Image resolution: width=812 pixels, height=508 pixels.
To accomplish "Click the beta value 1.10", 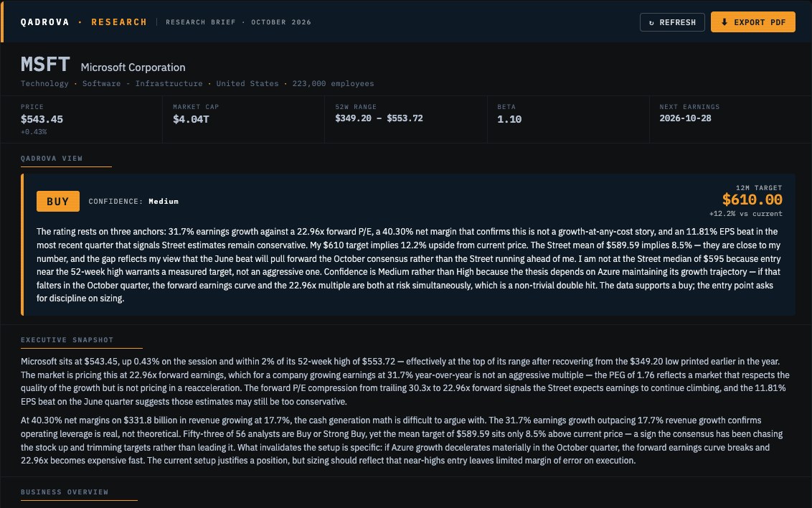I will (509, 119).
